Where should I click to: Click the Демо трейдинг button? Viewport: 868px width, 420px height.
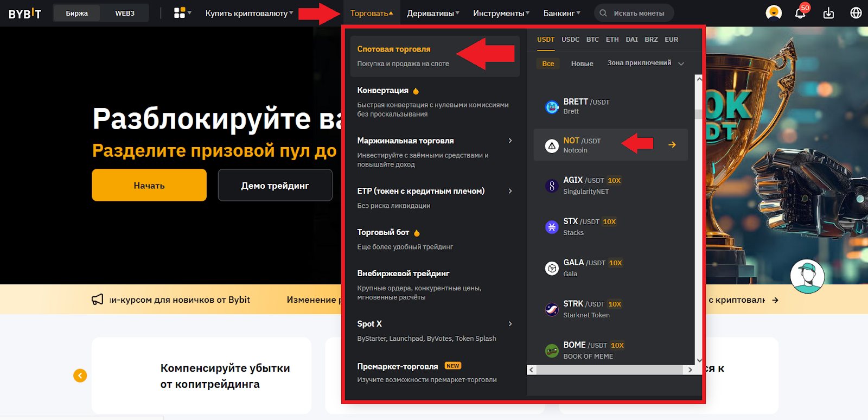(x=275, y=185)
